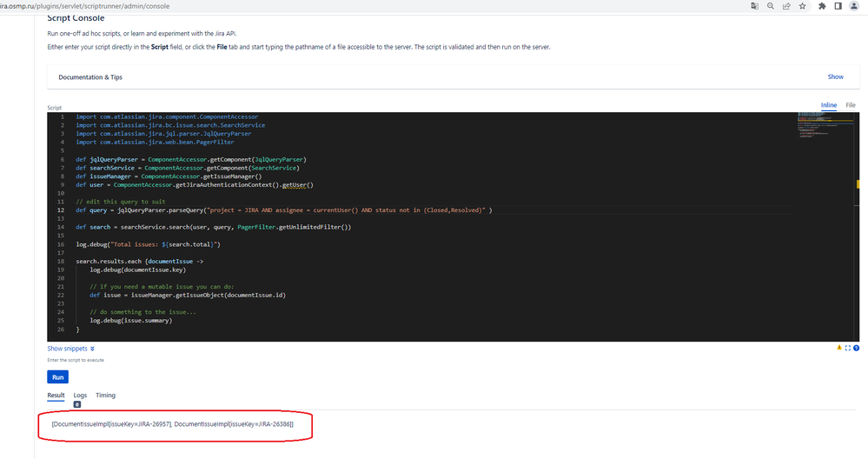Bookmark this page with the star icon
This screenshot has height=459, width=868.
(802, 6)
